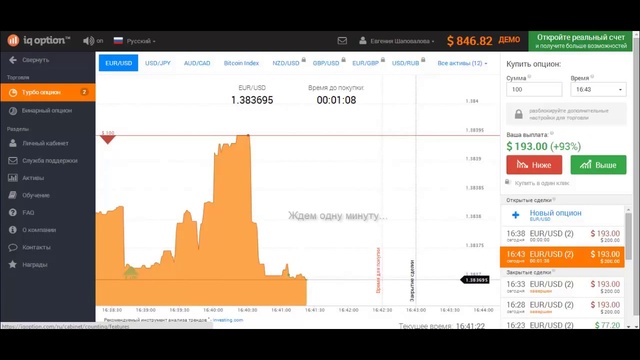This screenshot has width=640, height=360.
Task: Click the Сумма help icon
Action: tap(529, 76)
